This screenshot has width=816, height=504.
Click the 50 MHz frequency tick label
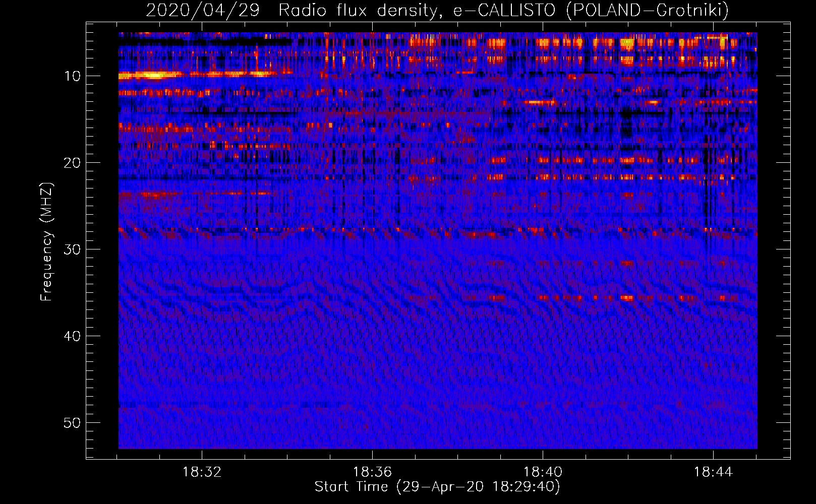point(73,423)
